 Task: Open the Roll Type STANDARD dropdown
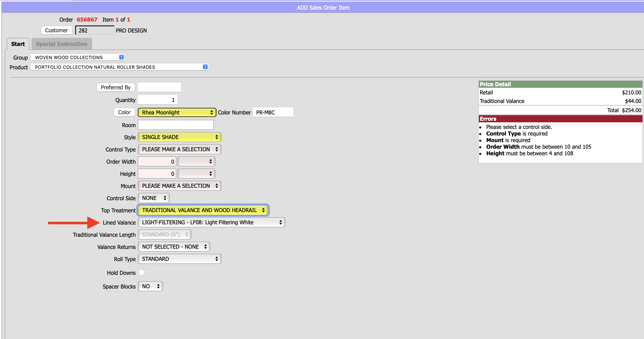point(179,259)
